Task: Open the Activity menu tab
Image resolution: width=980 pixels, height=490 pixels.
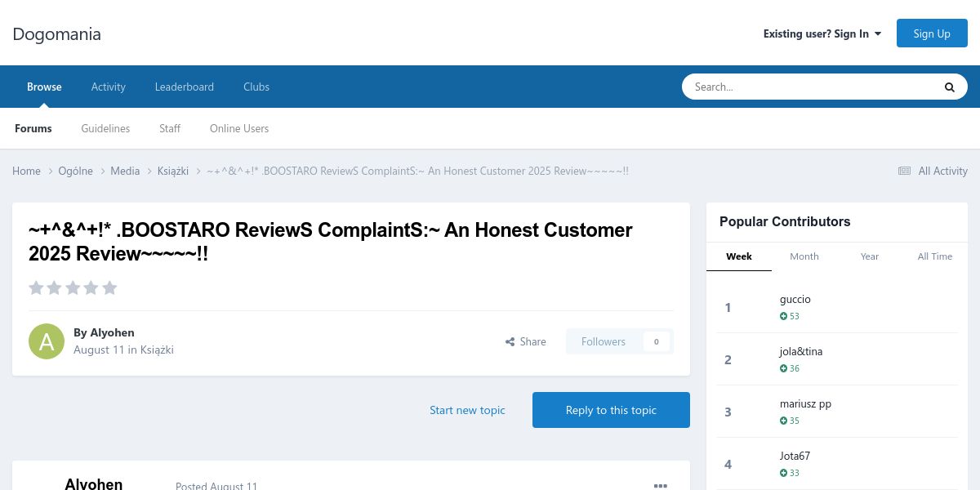Action: 109,87
